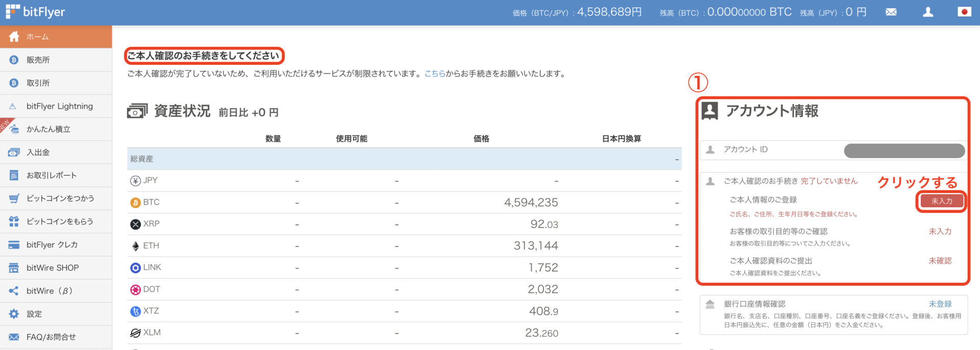
Task: Click the bitFlyer Lightning triangle icon
Action: click(13, 107)
